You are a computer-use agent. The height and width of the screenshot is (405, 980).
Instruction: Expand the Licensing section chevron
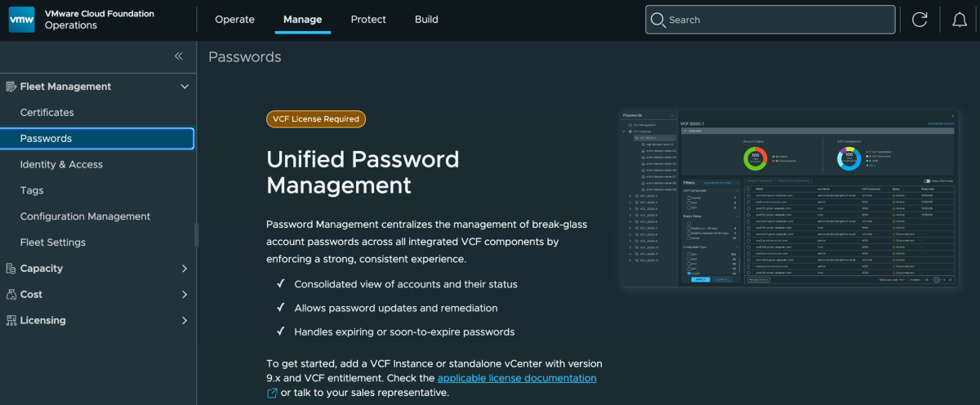click(185, 321)
